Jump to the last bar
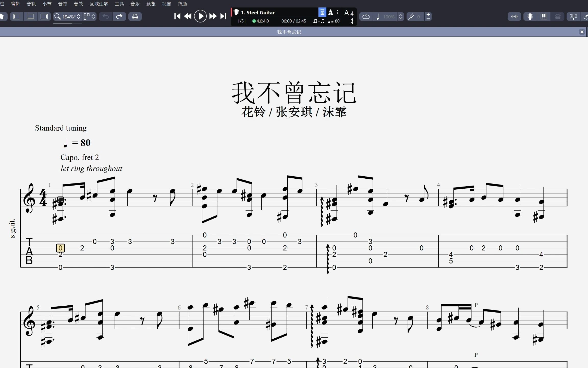This screenshot has width=588, height=368. pyautogui.click(x=223, y=16)
